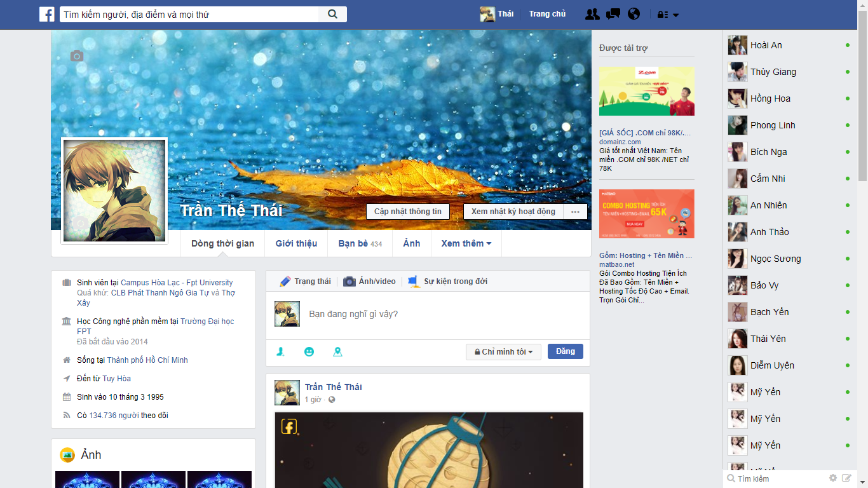This screenshot has height=488, width=868.
Task: Click the profile picture thumbnail
Action: pyautogui.click(x=114, y=191)
